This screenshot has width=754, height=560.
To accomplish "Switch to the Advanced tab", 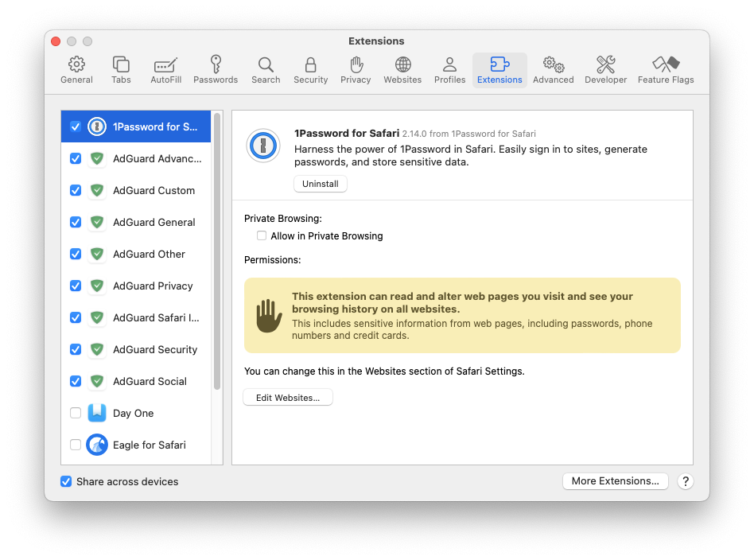I will coord(553,70).
